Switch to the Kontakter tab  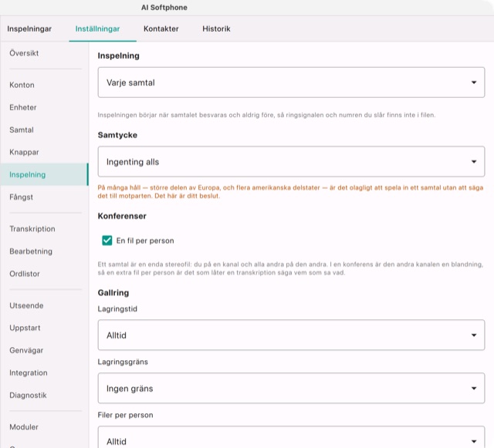coord(161,29)
